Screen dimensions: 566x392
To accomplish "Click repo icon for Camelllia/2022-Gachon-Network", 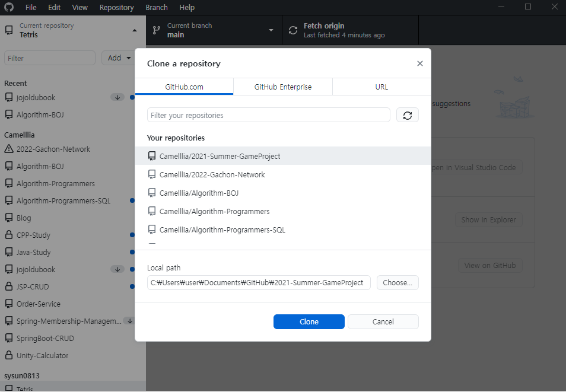I will tap(152, 174).
